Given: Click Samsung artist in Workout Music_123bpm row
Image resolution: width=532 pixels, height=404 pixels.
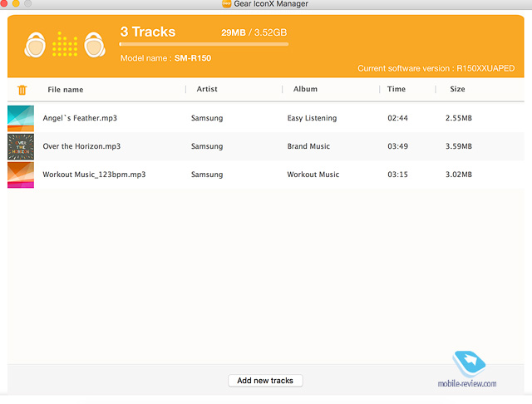Looking at the screenshot, I should (207, 175).
